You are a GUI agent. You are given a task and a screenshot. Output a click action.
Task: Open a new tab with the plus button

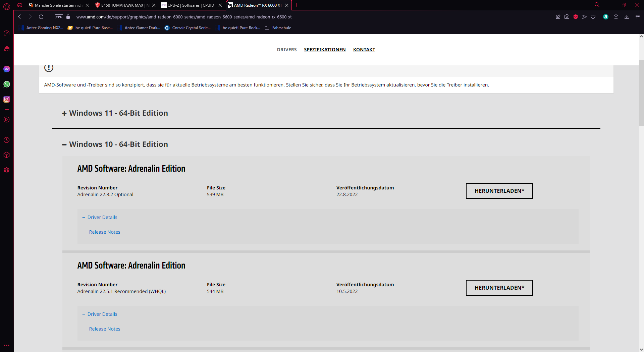pos(297,5)
